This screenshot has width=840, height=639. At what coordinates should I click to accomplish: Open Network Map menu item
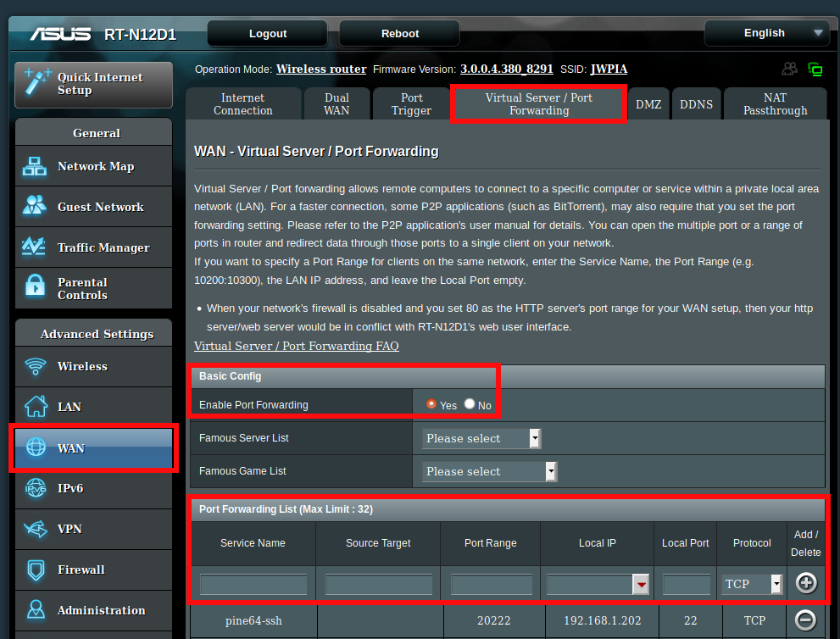[94, 166]
